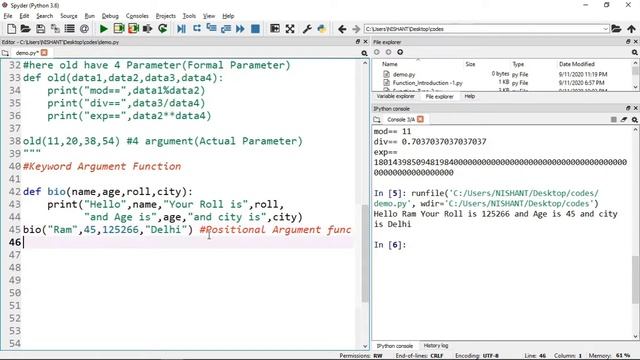640x360 pixels.
Task: Run file with the green play button
Action: click(x=104, y=29)
